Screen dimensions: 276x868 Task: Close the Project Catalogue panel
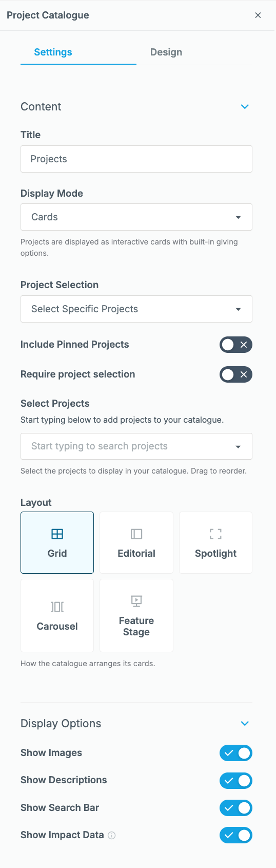pos(258,15)
